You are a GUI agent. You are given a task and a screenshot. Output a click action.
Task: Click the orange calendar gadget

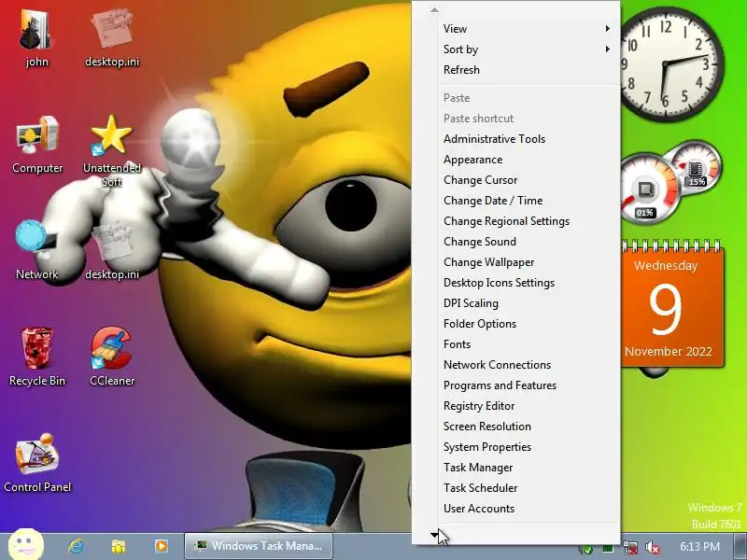click(x=671, y=305)
